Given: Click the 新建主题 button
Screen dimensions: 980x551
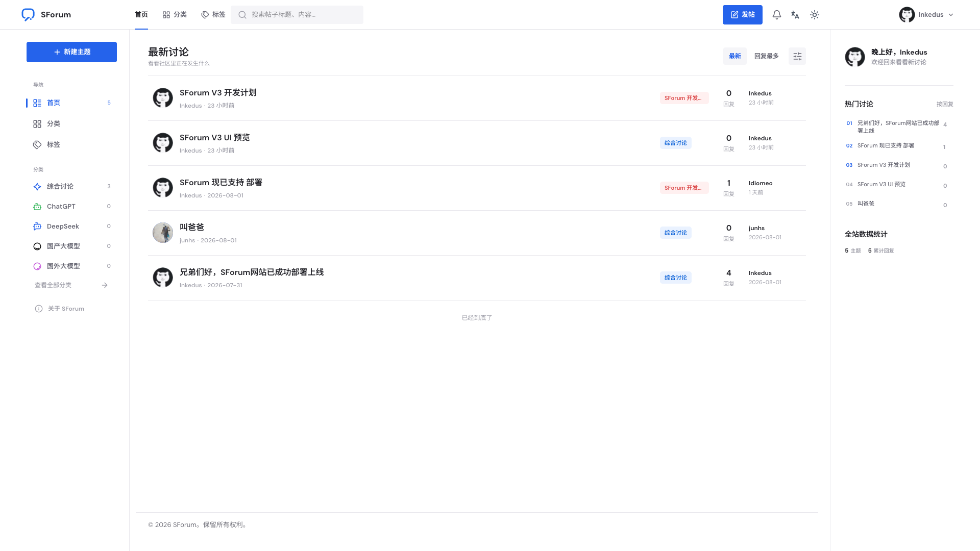Looking at the screenshot, I should click(x=71, y=52).
